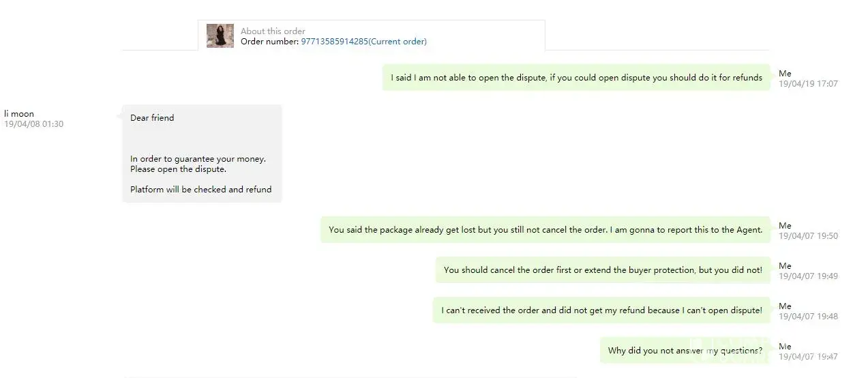The image size is (868, 378).
Task: Click the 19/04/07 19:50 timestamp
Action: click(808, 236)
